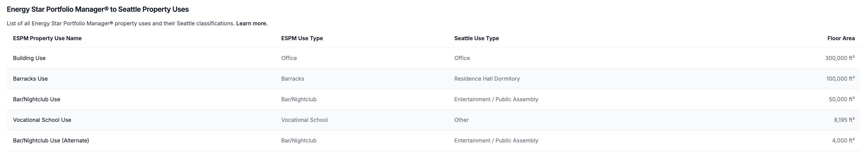Select the 300,000 ft² floor area value

tap(840, 58)
